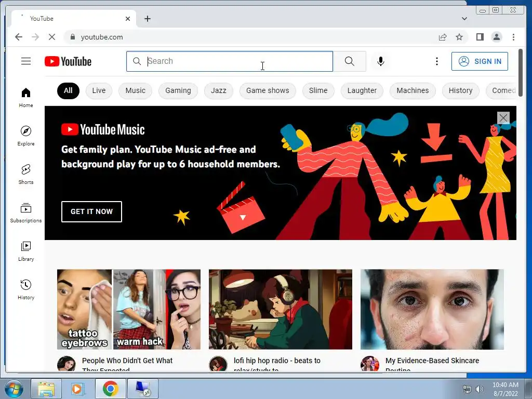Open the Chrome profile avatar
The image size is (532, 399).
pos(496,37)
